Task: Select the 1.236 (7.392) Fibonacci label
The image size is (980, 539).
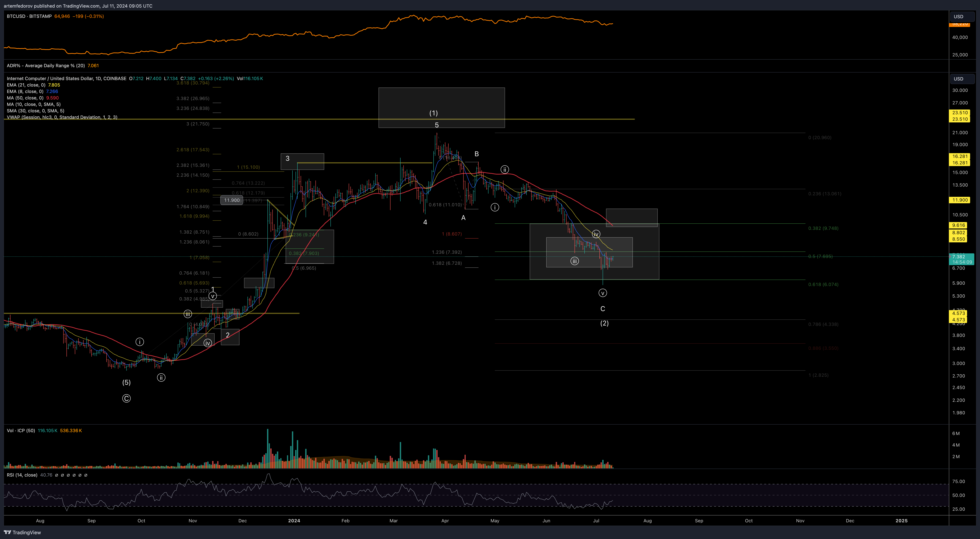Action: click(447, 252)
